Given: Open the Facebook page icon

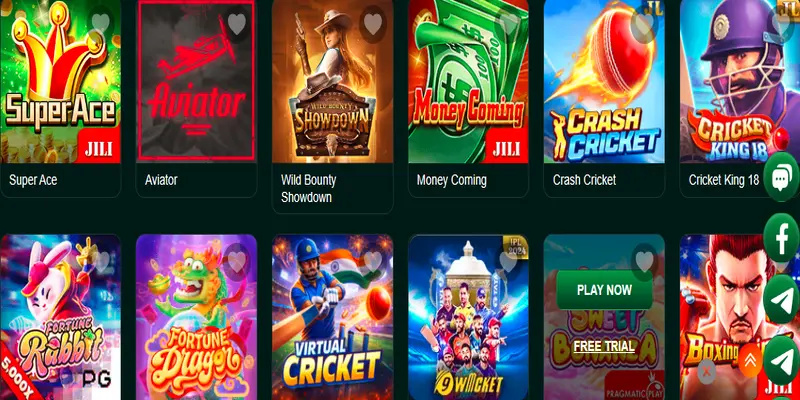Looking at the screenshot, I should click(781, 238).
